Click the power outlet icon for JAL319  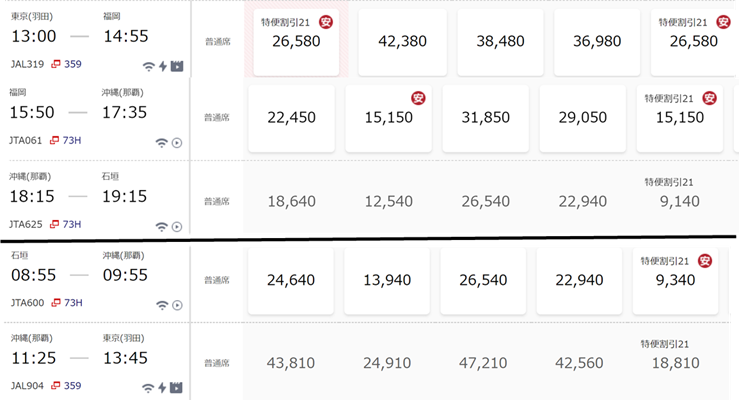coord(163,66)
